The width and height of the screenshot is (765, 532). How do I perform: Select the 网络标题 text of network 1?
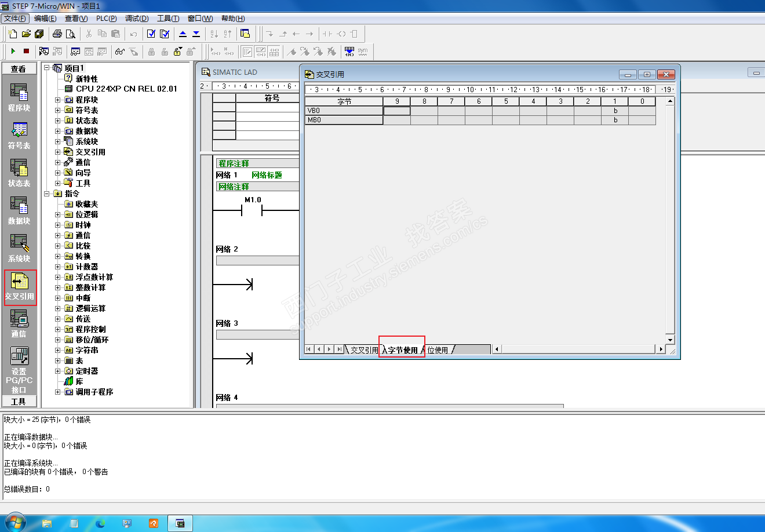click(x=267, y=175)
